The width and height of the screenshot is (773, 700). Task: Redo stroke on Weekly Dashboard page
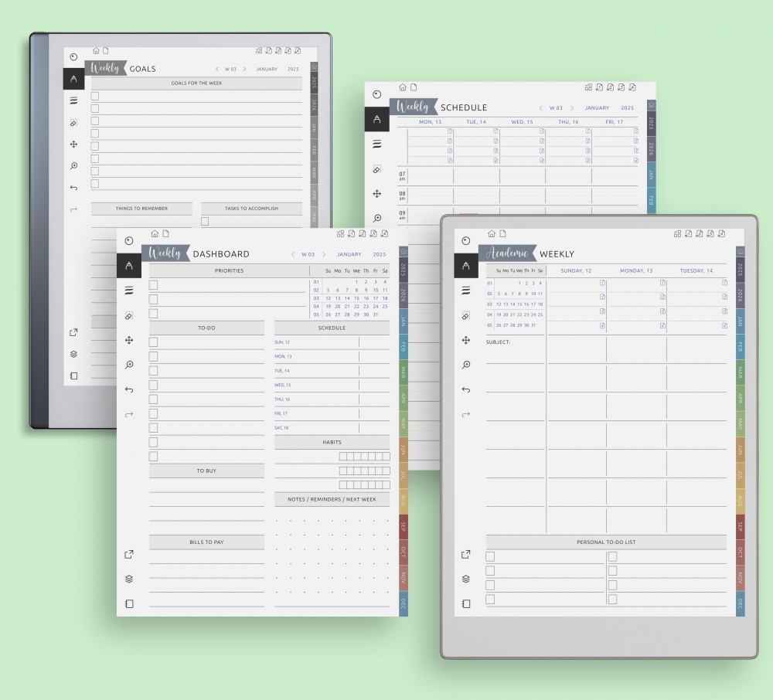[x=128, y=414]
